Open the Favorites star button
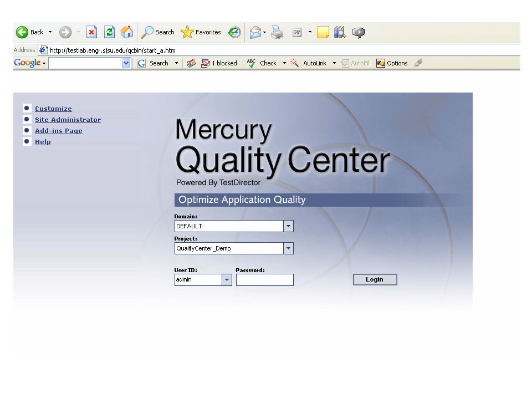532x399 pixels. click(x=201, y=32)
